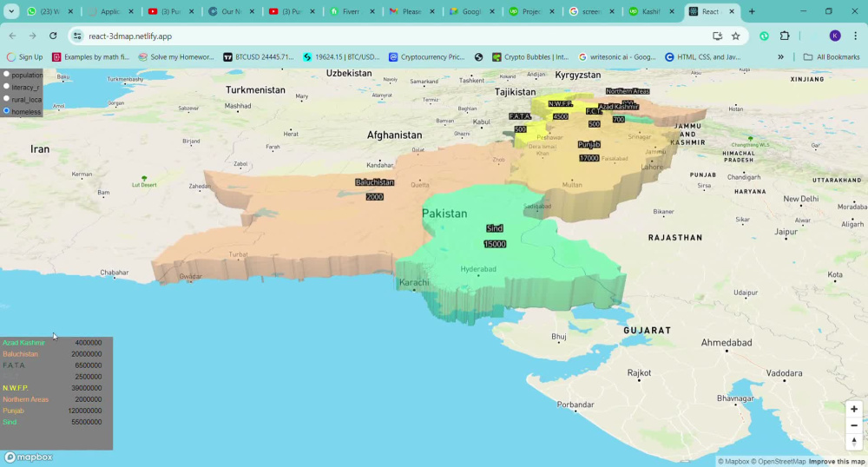Install app icon in address bar
868x467 pixels.
718,36
